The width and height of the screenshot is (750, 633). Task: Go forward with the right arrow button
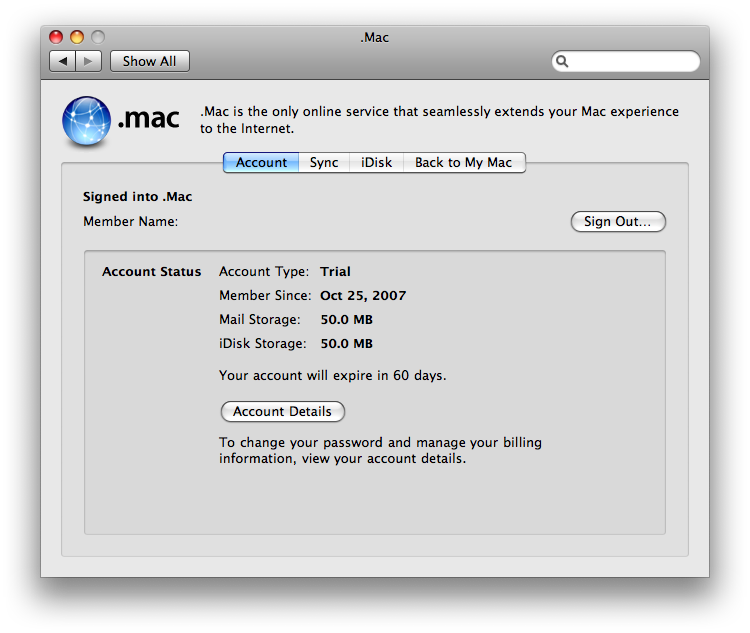(88, 61)
